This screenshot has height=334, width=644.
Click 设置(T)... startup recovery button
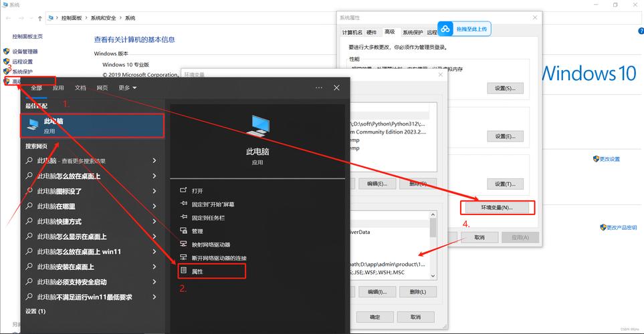505,184
